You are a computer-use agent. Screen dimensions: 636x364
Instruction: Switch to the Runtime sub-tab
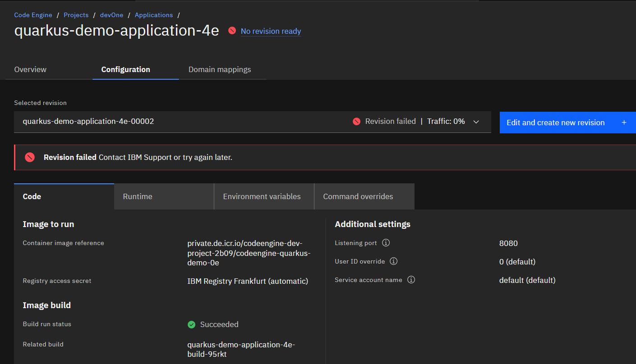164,196
